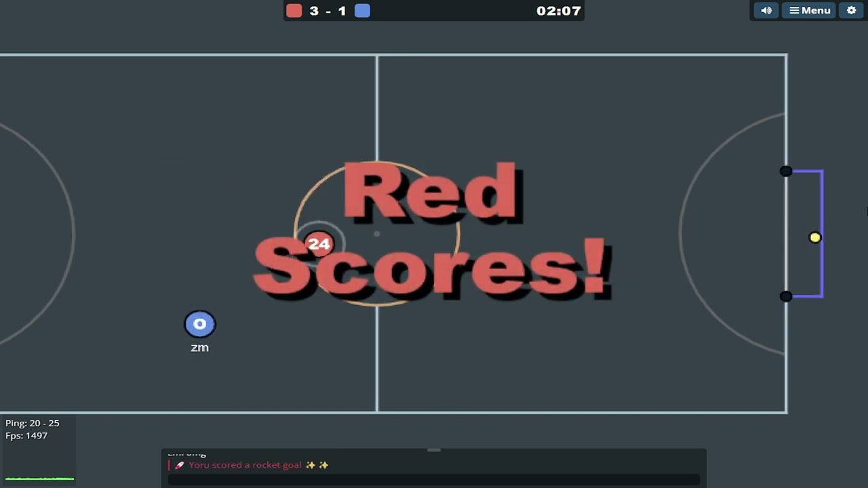868x488 pixels.
Task: Open the Menu button
Action: pos(810,10)
